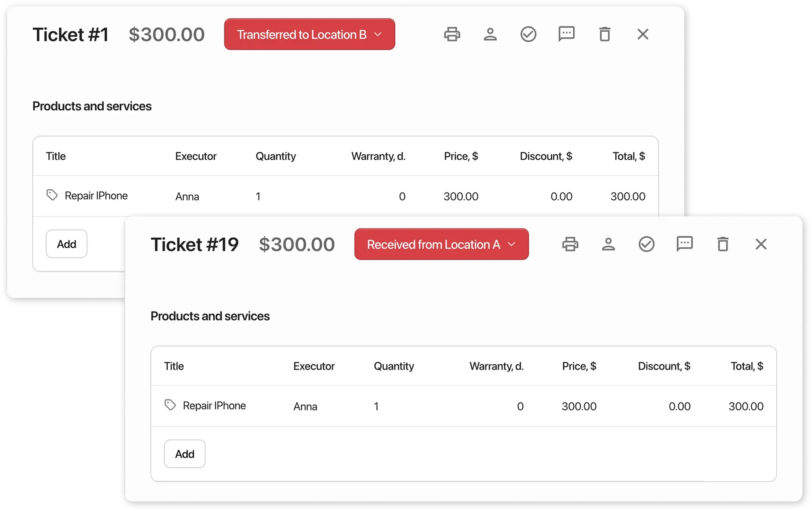Screen dimensions: 812x511
Task: Close the Ticket #19 panel
Action: pos(761,244)
